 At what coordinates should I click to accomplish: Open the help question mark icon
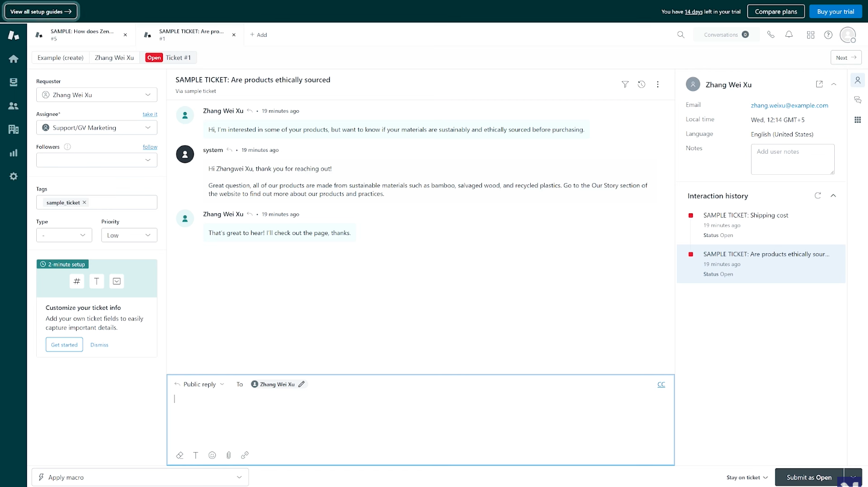point(829,35)
